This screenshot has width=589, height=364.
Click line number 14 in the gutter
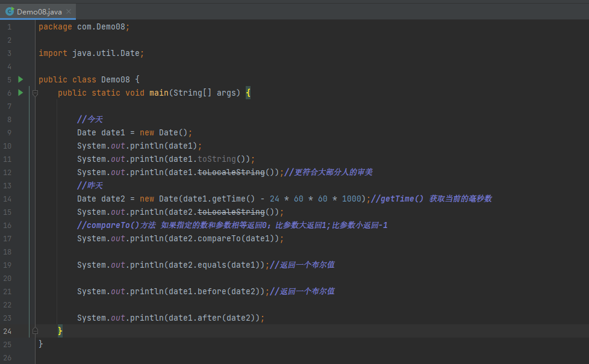[x=7, y=199]
